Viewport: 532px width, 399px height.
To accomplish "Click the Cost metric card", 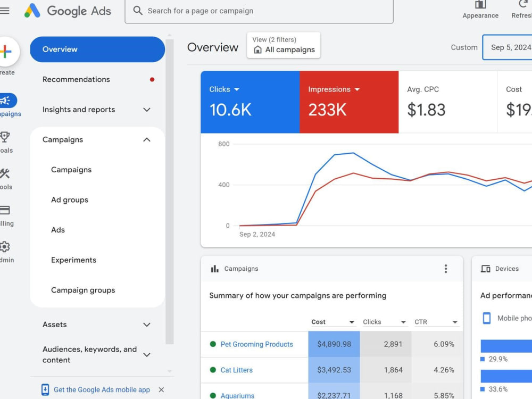I will pyautogui.click(x=514, y=102).
